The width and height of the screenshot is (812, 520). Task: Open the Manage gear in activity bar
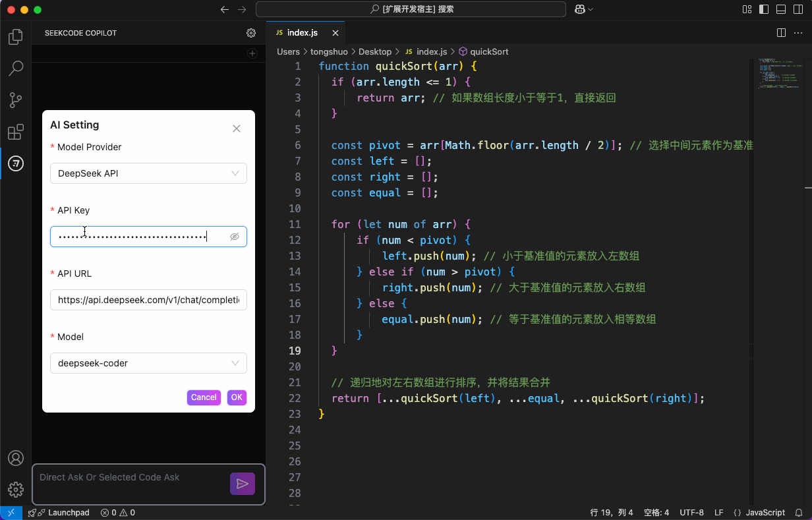(x=16, y=490)
